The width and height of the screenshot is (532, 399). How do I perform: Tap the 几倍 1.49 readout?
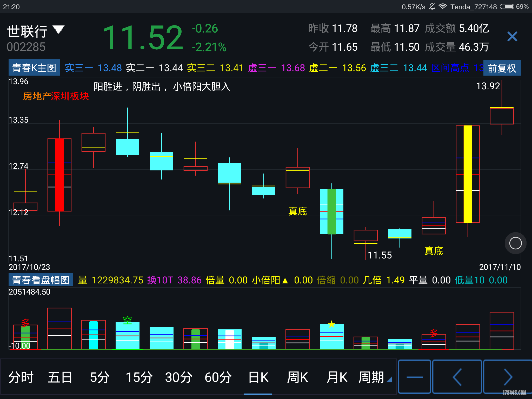[x=384, y=280]
